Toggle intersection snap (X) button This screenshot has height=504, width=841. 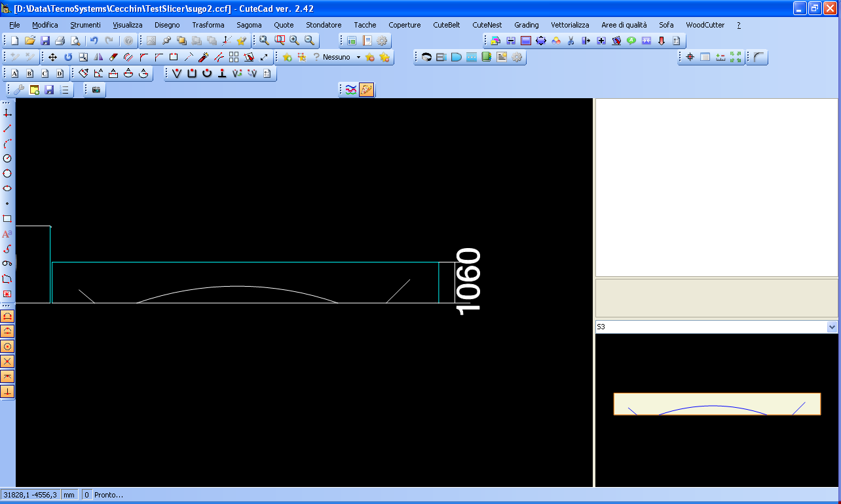pos(7,361)
